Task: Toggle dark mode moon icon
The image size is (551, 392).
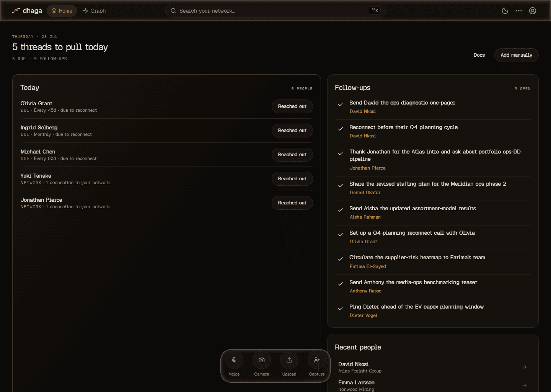Action: 505,11
